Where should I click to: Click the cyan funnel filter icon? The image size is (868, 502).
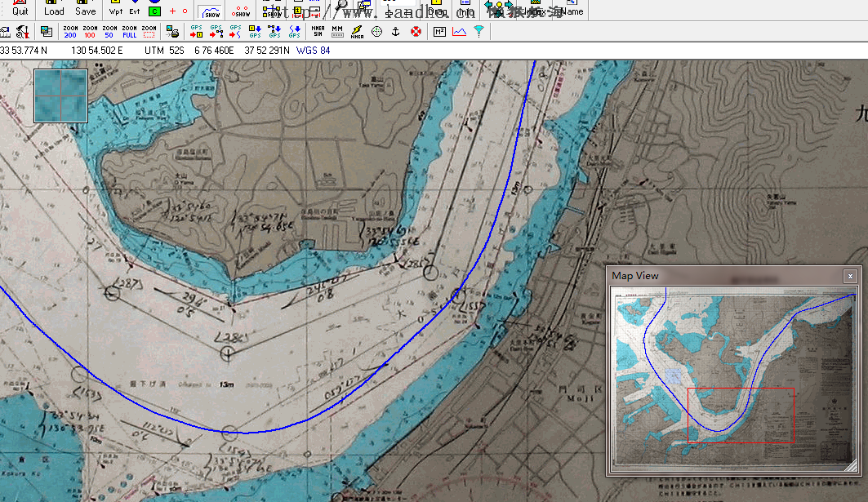(479, 32)
